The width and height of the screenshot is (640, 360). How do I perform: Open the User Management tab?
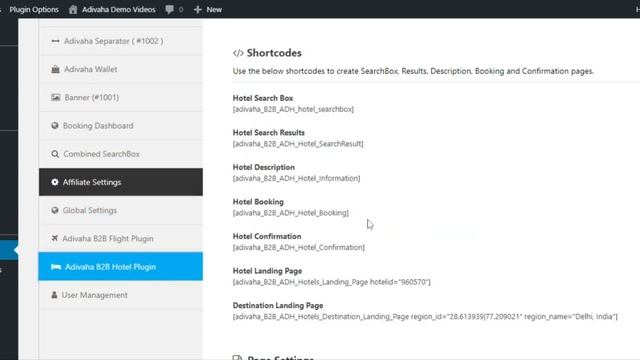121,295
